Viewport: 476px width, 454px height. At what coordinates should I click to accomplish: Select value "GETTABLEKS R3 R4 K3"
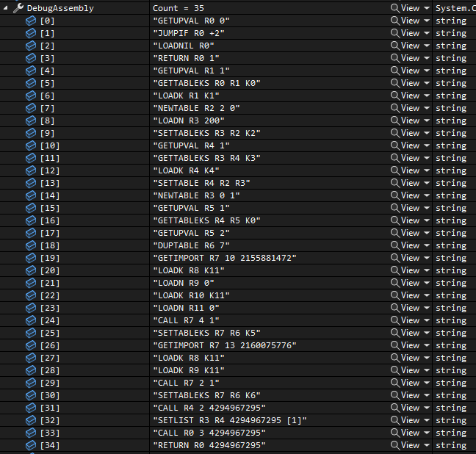(x=206, y=158)
